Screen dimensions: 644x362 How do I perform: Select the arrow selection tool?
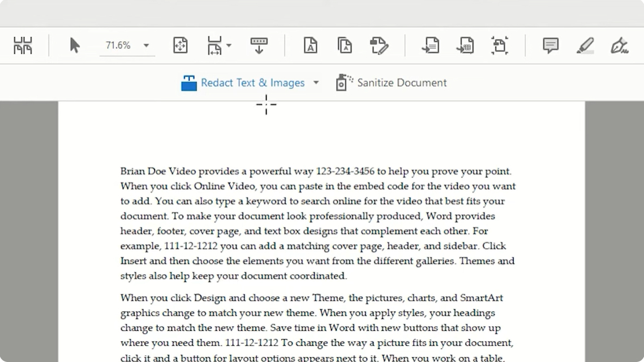pyautogui.click(x=75, y=45)
